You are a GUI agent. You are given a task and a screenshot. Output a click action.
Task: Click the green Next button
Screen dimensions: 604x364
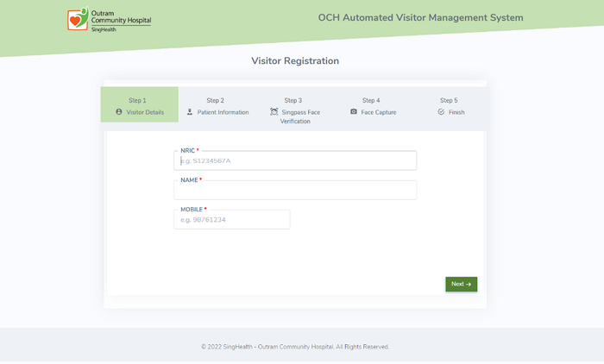(462, 285)
